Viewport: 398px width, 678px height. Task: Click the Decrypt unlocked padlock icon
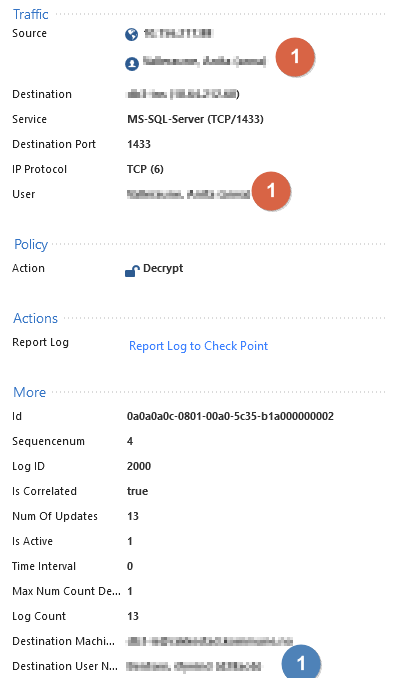pyautogui.click(x=132, y=271)
